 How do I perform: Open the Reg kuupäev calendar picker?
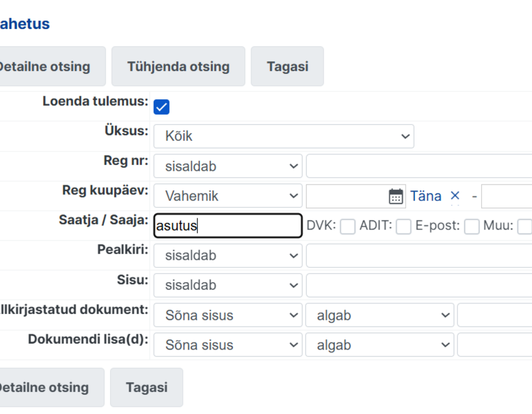click(x=395, y=196)
